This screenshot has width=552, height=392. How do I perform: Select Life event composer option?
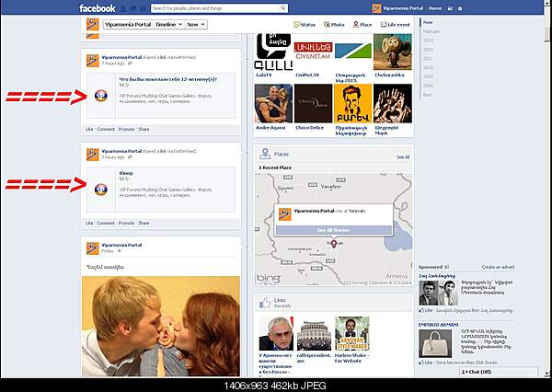coord(396,24)
